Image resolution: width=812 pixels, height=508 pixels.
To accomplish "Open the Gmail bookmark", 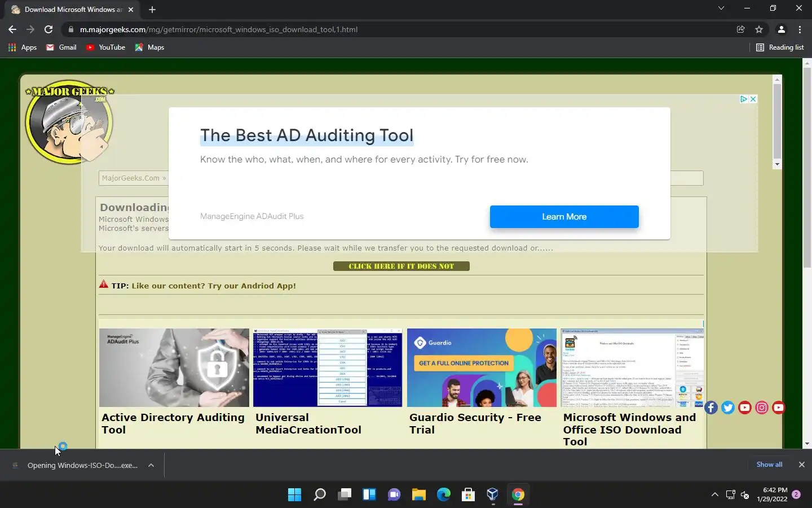I will 61,47.
